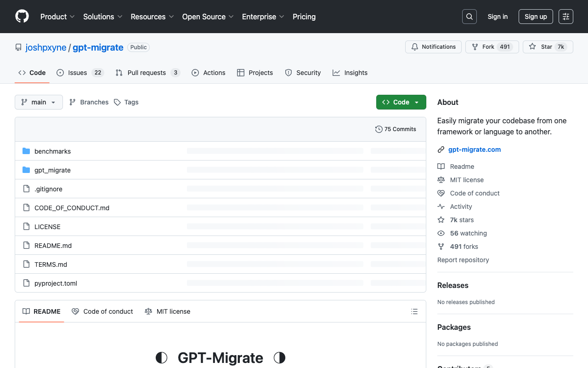Screen dimensions: 588x368
Task: Open the benchmarks folder name
Action: [52, 151]
